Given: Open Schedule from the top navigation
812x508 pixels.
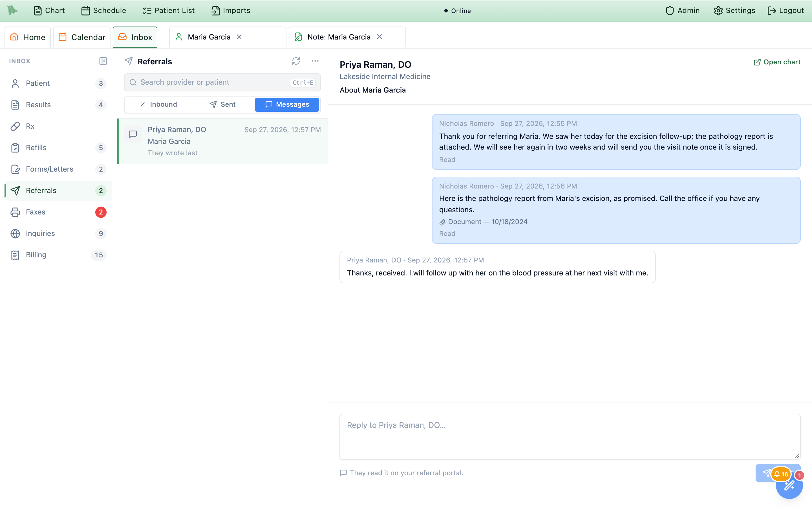Looking at the screenshot, I should pyautogui.click(x=104, y=10).
